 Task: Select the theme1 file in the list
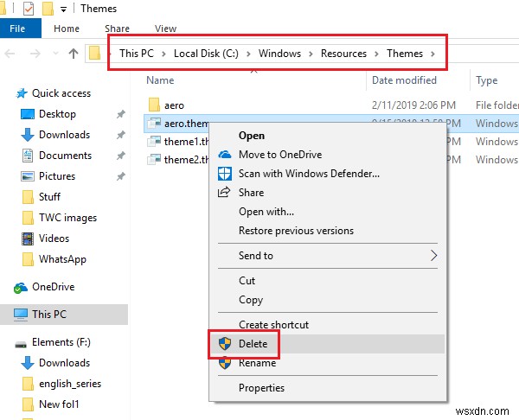tap(179, 142)
